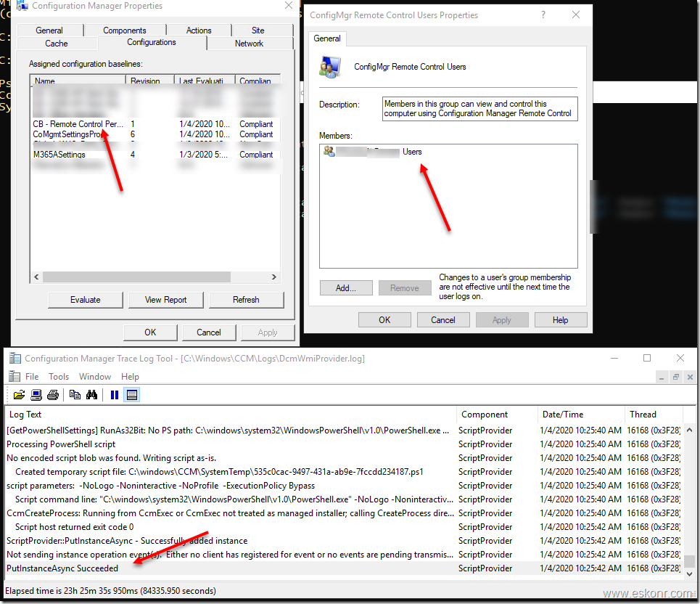
Task: Sort baselines by Revision column header
Action: tap(150, 81)
